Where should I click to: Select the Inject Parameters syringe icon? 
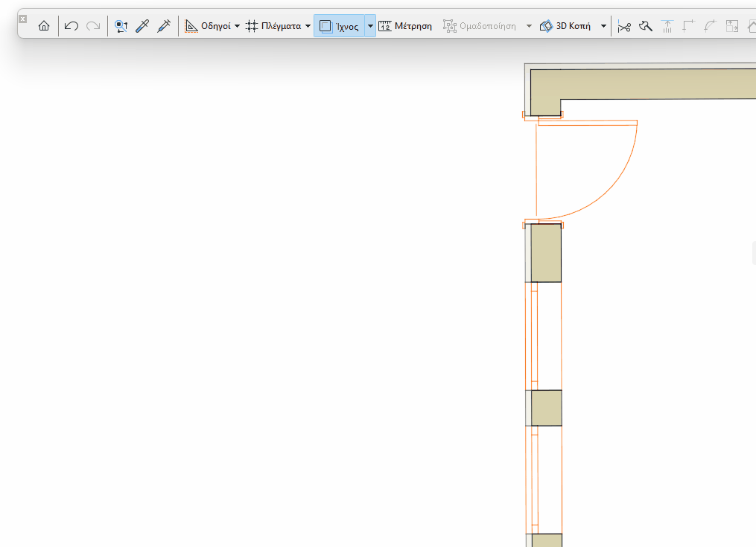[x=164, y=25]
